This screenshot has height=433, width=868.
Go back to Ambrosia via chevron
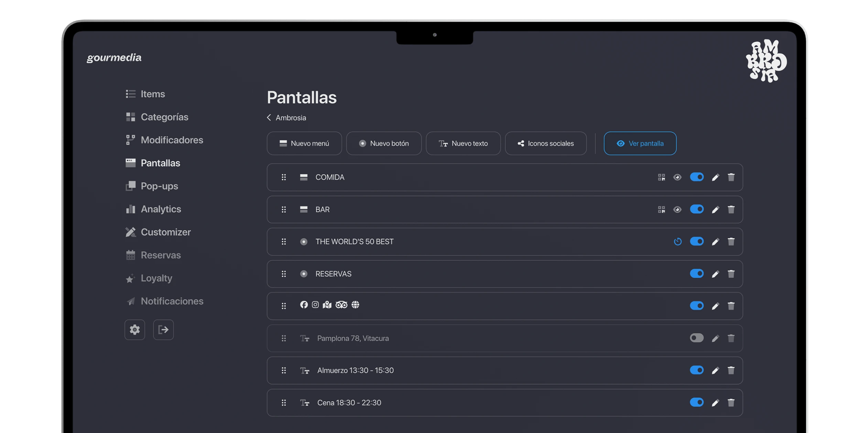269,118
